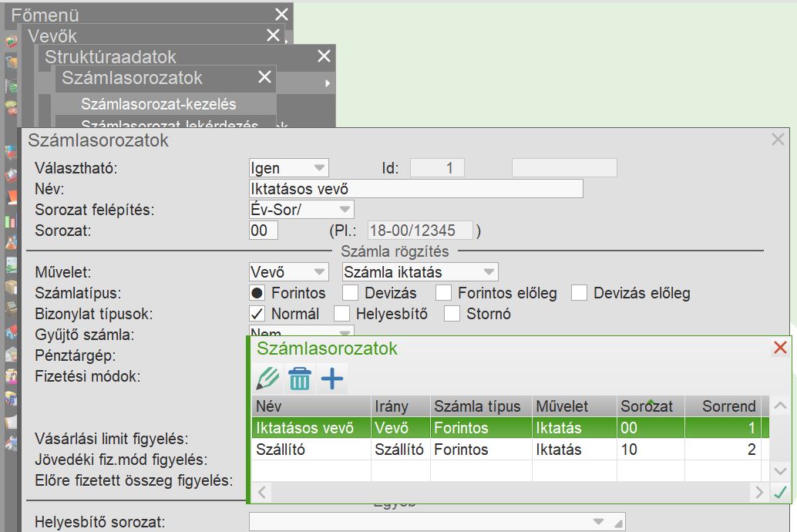Image resolution: width=797 pixels, height=532 pixels.
Task: Expand the Sorozat felépítés dropdown
Action: [x=301, y=210]
